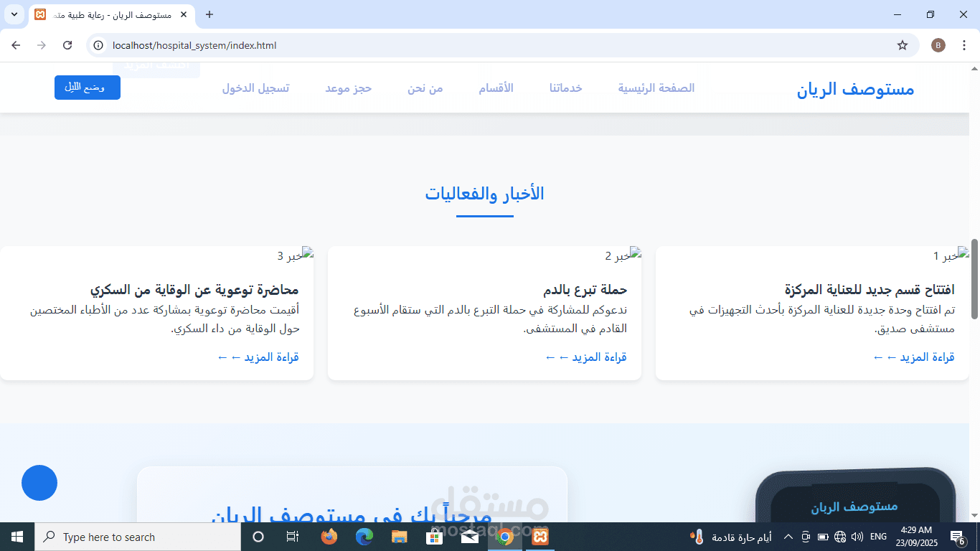Open Task View on the taskbar
Screen dimensions: 980x551
point(292,537)
